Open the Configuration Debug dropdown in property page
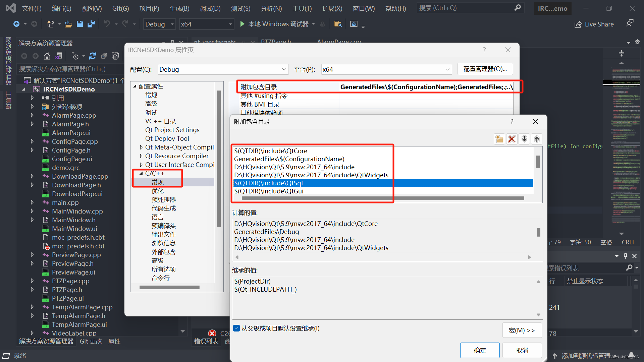Viewport: 644px width, 362px height. (x=223, y=69)
